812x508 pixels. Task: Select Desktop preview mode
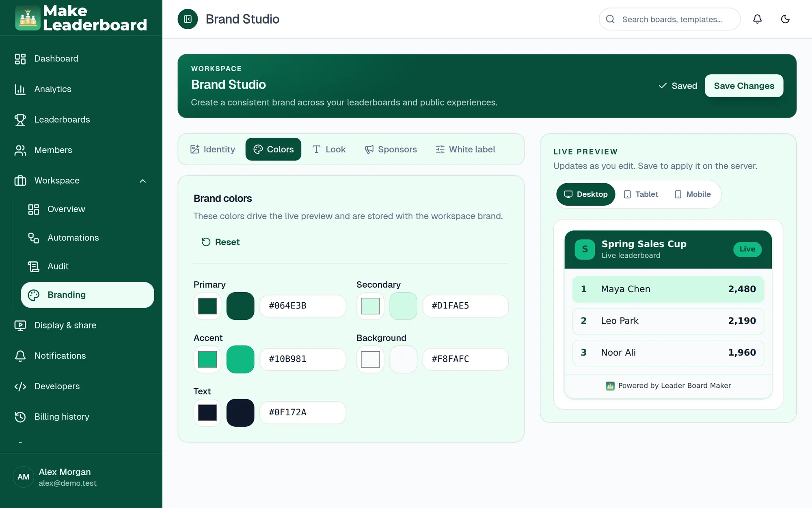click(585, 194)
